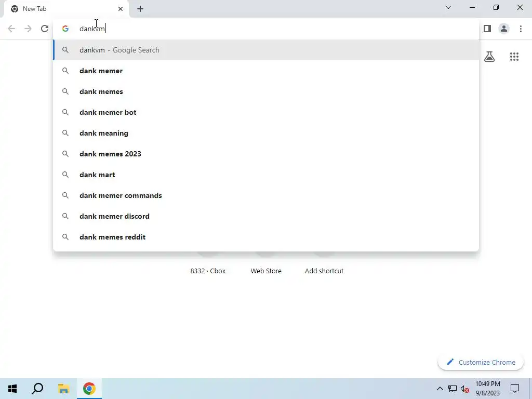Open the side panel icon
Screen dimensions: 532x399
point(487,29)
